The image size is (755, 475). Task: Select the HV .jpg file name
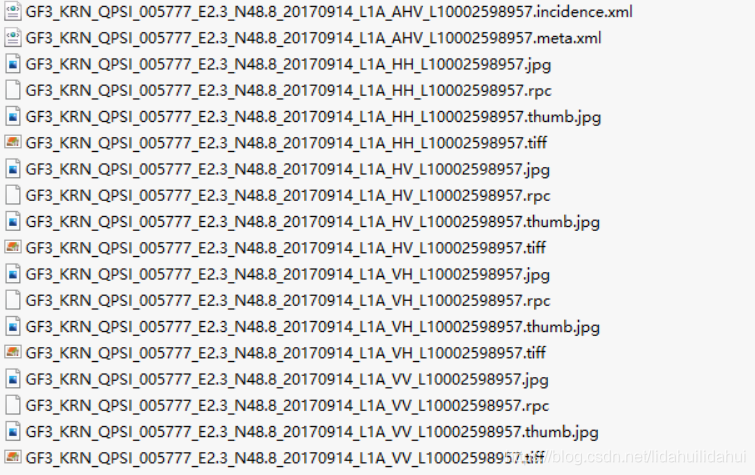click(287, 170)
